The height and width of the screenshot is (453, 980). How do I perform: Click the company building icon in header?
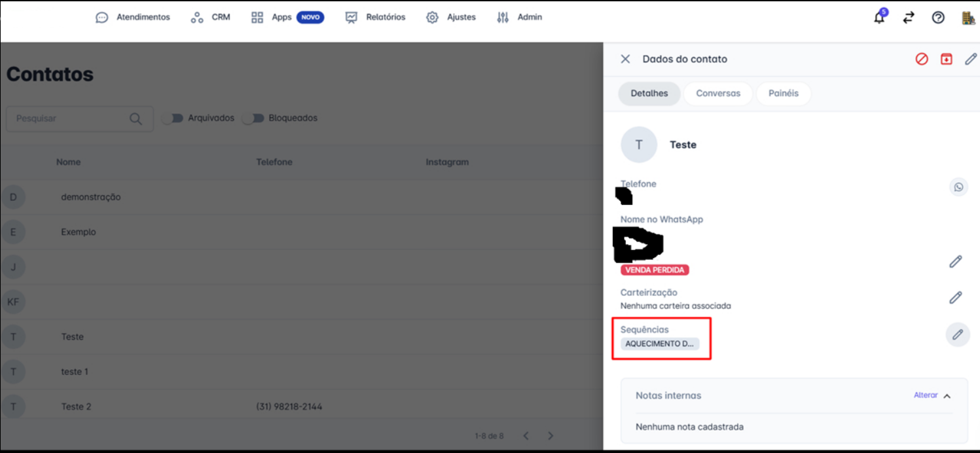pyautogui.click(x=968, y=18)
